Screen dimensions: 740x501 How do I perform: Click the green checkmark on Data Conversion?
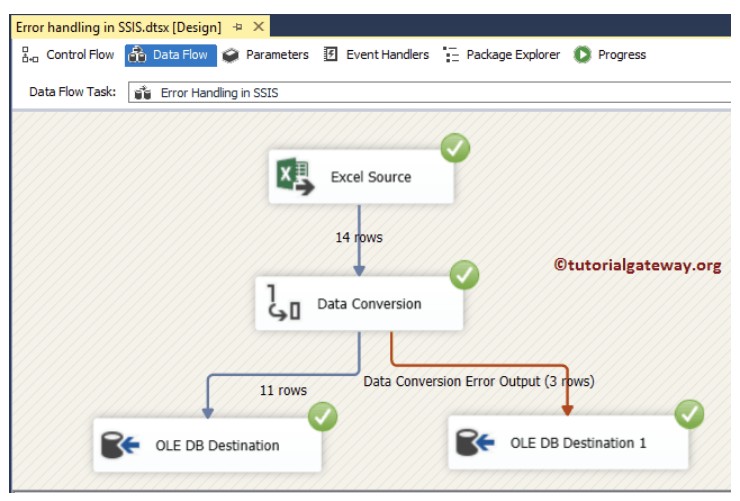tap(464, 275)
